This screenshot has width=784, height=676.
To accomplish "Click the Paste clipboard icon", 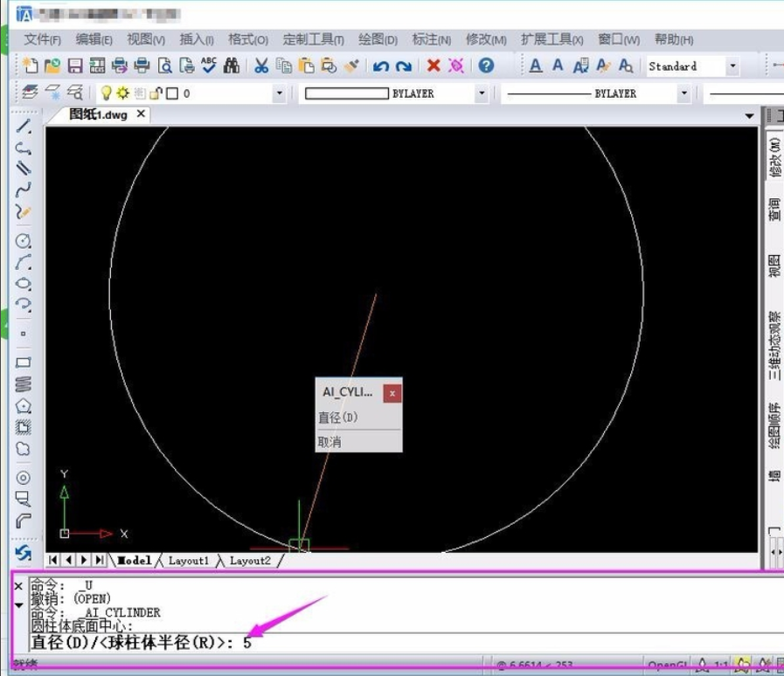I will click(x=306, y=66).
